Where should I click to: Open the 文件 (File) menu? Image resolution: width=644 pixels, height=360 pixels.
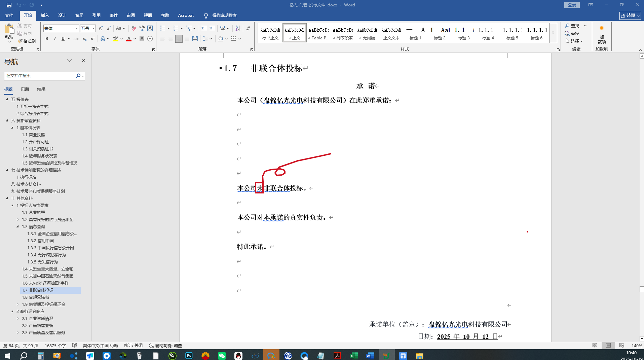click(x=9, y=15)
